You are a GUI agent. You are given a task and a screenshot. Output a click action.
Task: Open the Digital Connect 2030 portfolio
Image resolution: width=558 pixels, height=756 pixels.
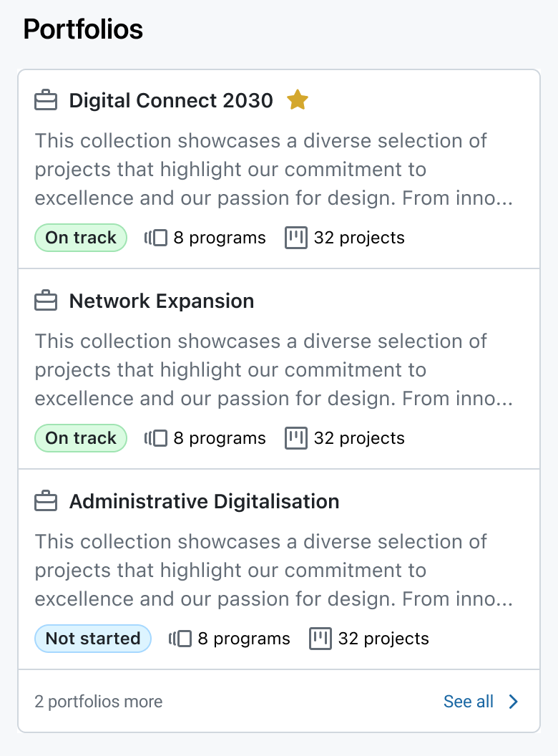click(170, 100)
